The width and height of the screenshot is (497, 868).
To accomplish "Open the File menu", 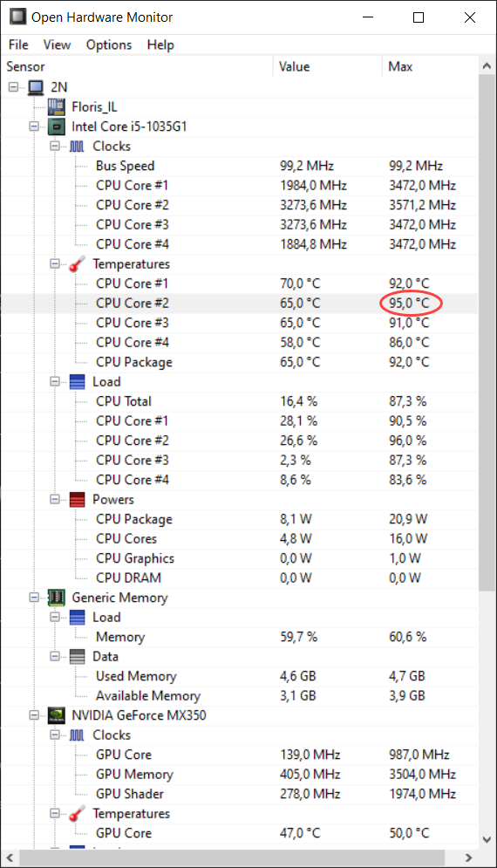I will (18, 44).
